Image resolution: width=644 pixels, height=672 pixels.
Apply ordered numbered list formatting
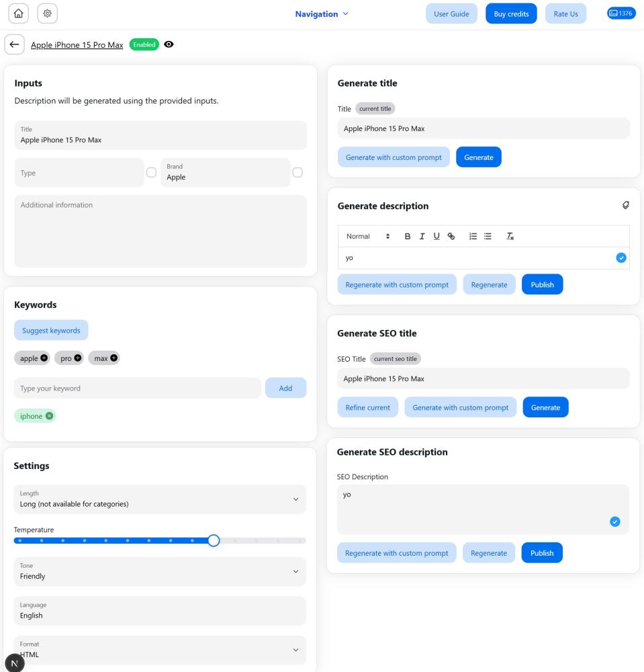tap(473, 236)
